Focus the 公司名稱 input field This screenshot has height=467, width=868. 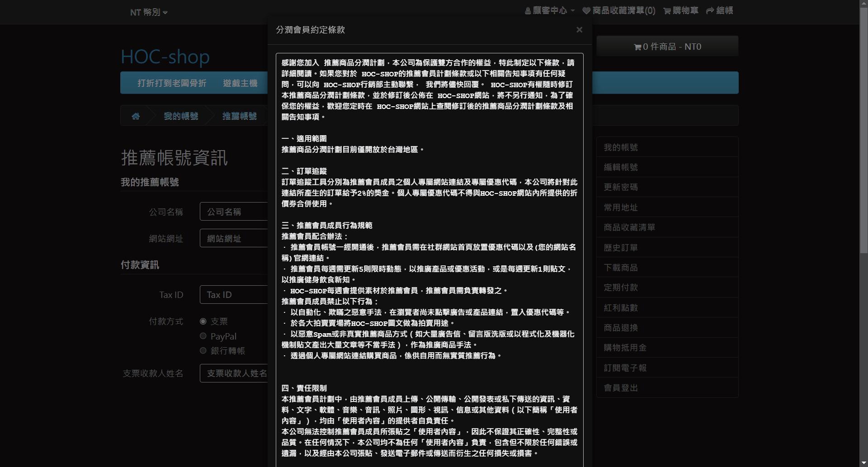point(234,212)
